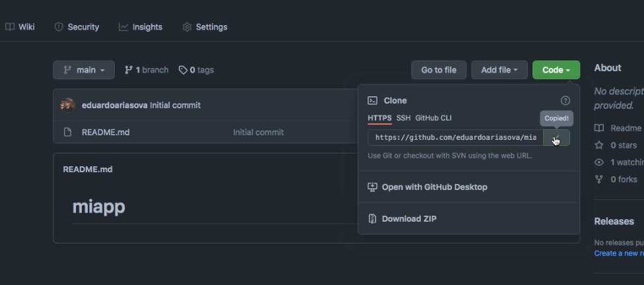
Task: Toggle the green Code dropdown
Action: tap(556, 70)
